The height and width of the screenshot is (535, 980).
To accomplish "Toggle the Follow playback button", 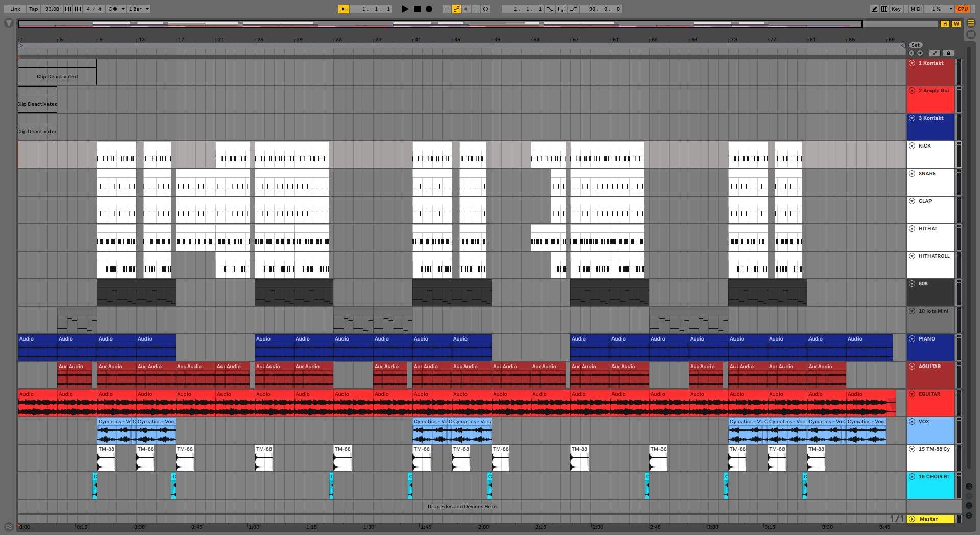I will (x=344, y=9).
